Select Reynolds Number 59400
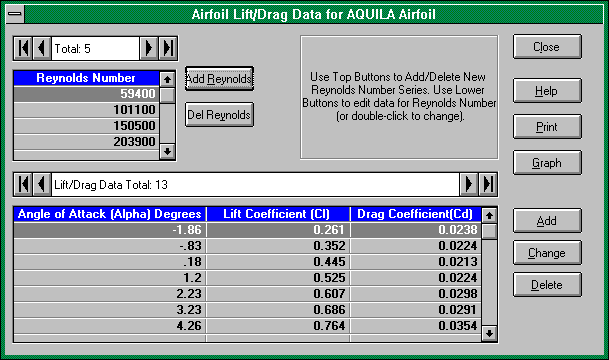This screenshot has height=360, width=609. [87, 94]
